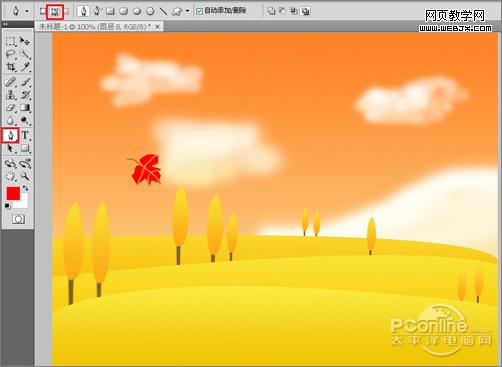This screenshot has height=367, width=502.
Task: Select the 3D Rotate tool
Action: (x=10, y=164)
